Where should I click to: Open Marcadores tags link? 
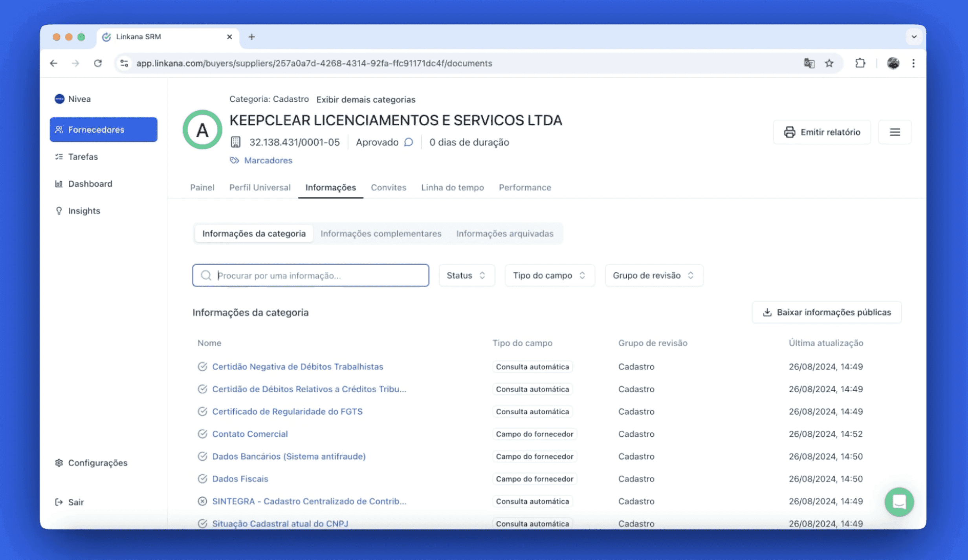click(261, 160)
